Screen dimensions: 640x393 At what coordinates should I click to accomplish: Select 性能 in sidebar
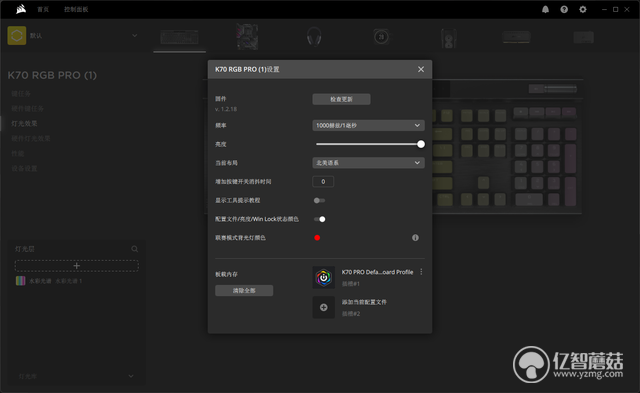[x=18, y=153]
